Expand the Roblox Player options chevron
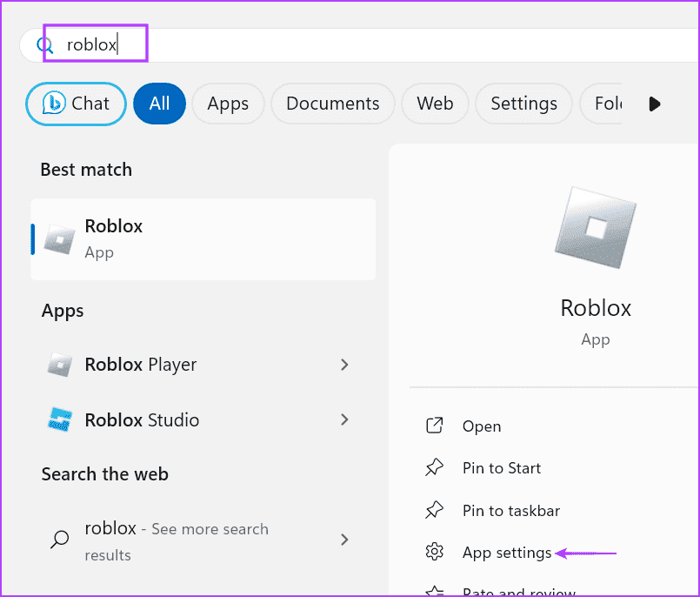Viewport: 700px width, 597px height. (344, 365)
